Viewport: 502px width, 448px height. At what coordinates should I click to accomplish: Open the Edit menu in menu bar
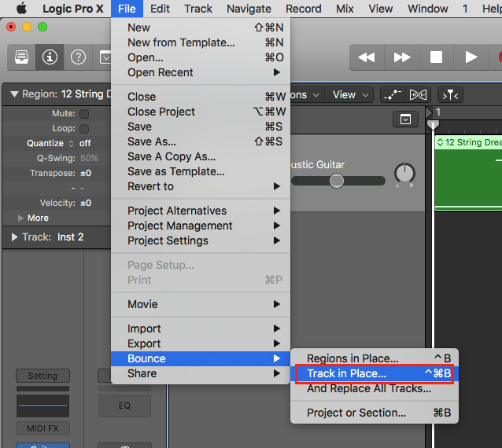point(160,9)
